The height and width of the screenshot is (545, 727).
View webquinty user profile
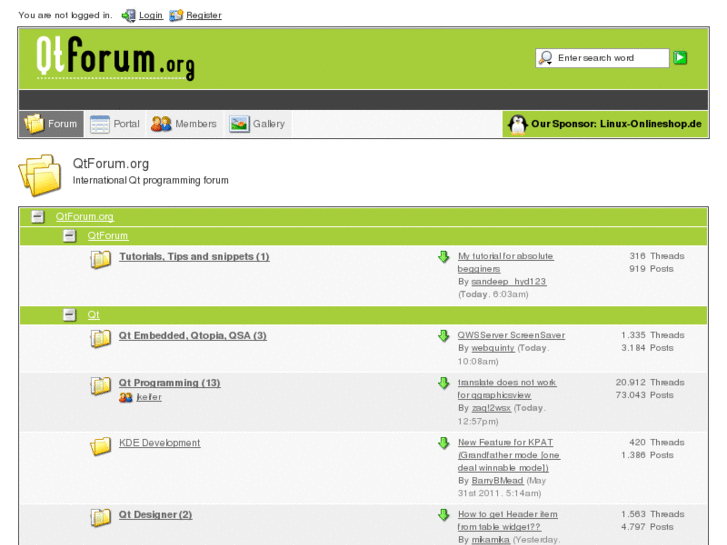[493, 348]
